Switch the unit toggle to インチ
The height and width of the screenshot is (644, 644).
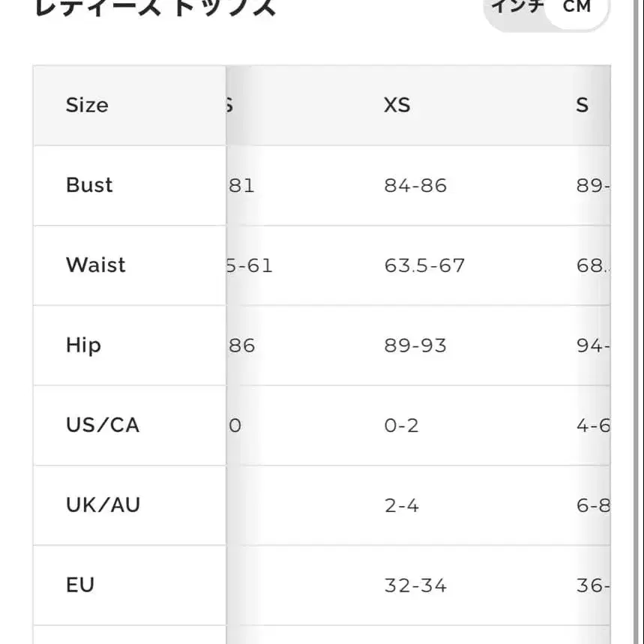click(517, 7)
